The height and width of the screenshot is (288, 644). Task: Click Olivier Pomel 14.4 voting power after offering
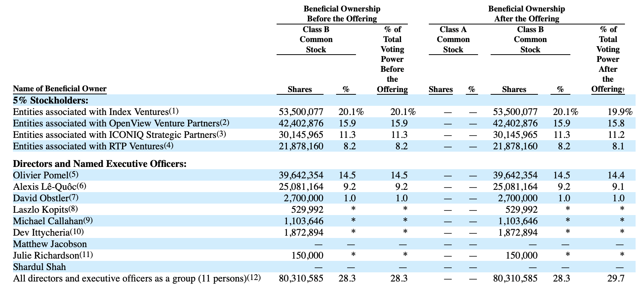click(616, 176)
